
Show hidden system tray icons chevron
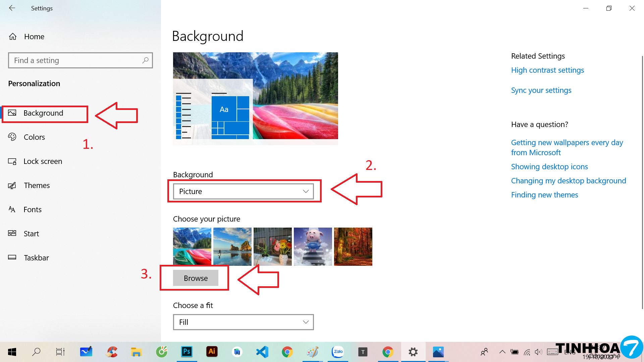click(502, 352)
